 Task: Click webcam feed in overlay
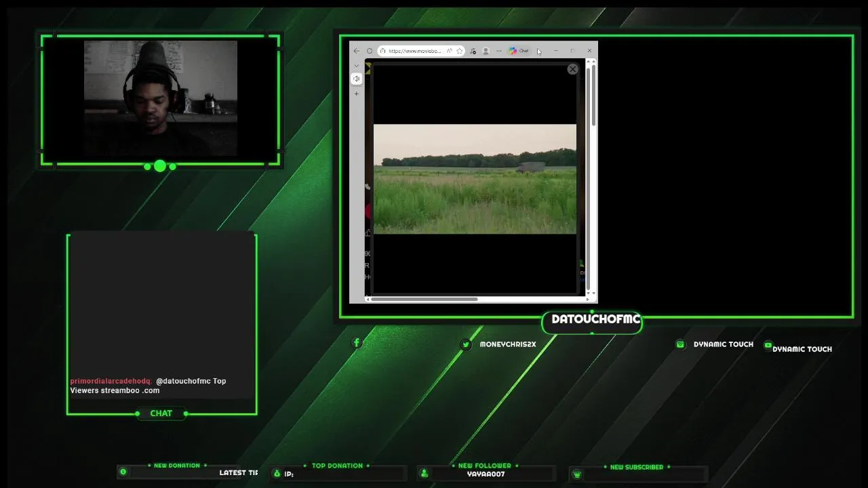click(x=161, y=98)
